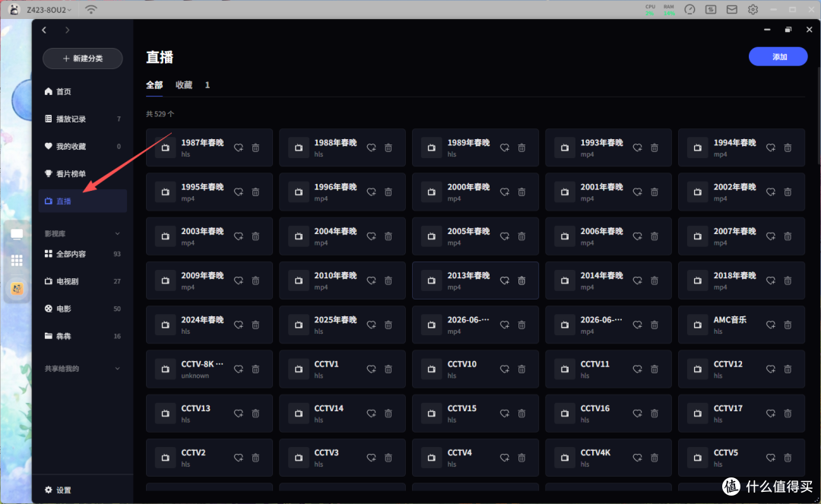Delete the 1994年春晚 entry

click(x=788, y=148)
